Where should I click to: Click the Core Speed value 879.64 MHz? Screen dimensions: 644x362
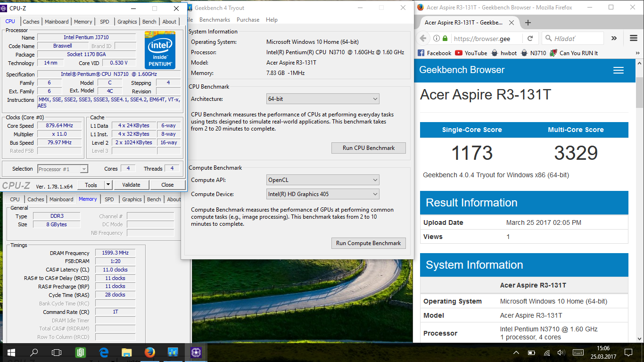pos(60,126)
